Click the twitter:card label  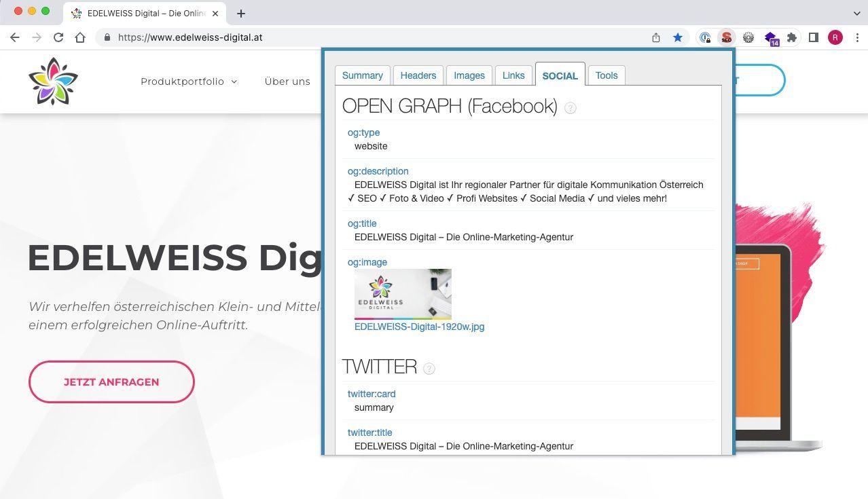(x=372, y=394)
